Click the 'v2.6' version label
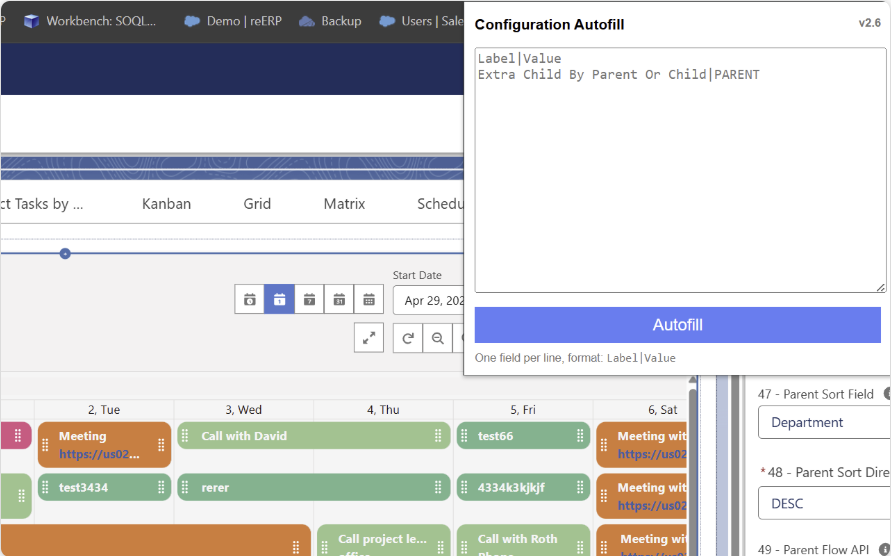891x556 pixels. click(869, 23)
